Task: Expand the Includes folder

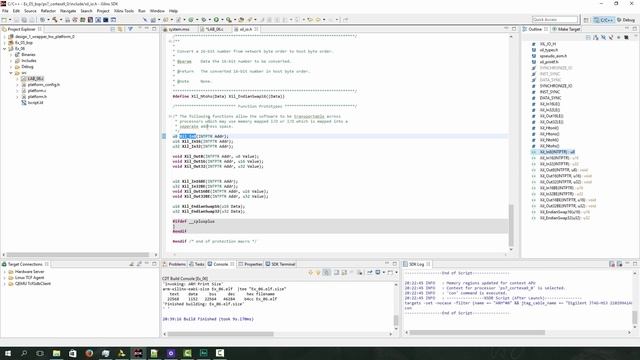Action: pyautogui.click(x=11, y=60)
